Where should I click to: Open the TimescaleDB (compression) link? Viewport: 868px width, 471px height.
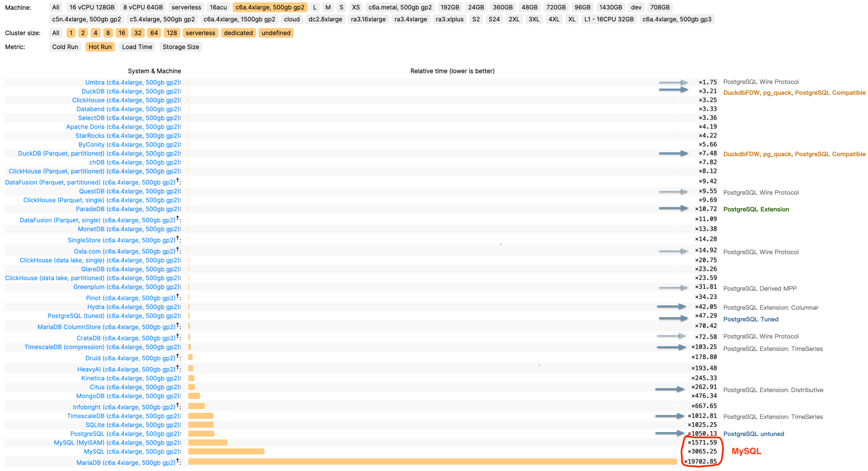click(102, 347)
